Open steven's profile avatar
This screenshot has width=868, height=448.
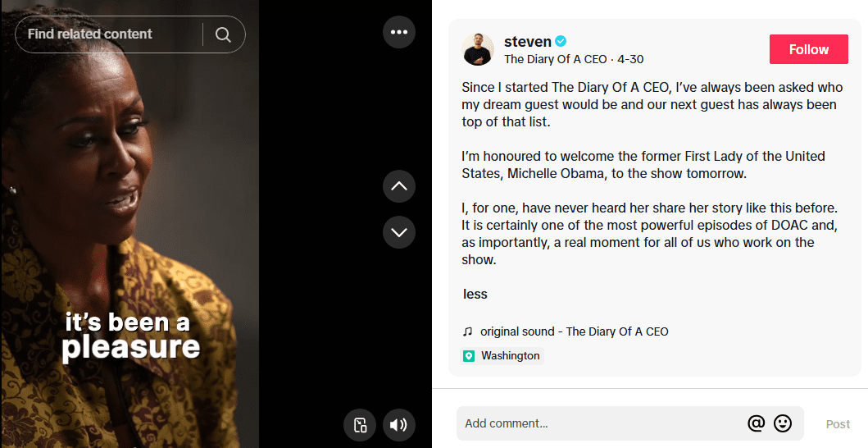click(478, 49)
